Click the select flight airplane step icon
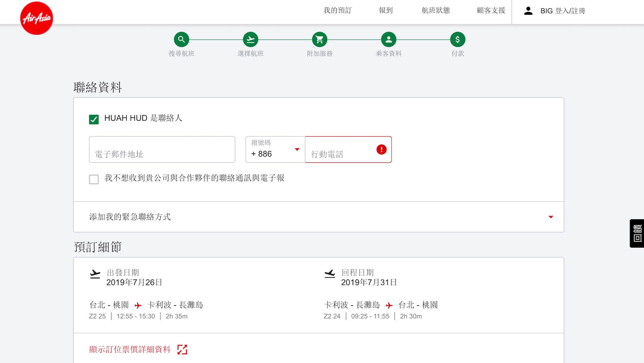Viewport: 644px width, 363px height. [251, 40]
